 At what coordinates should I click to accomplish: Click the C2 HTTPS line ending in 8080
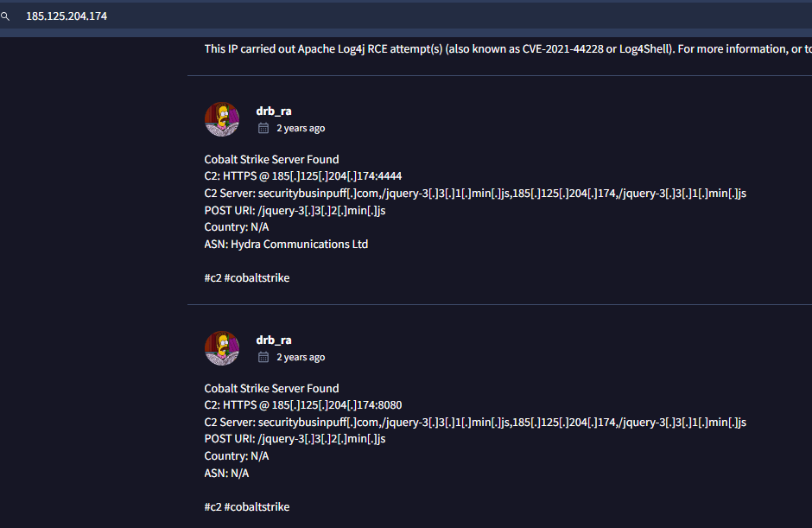click(302, 405)
